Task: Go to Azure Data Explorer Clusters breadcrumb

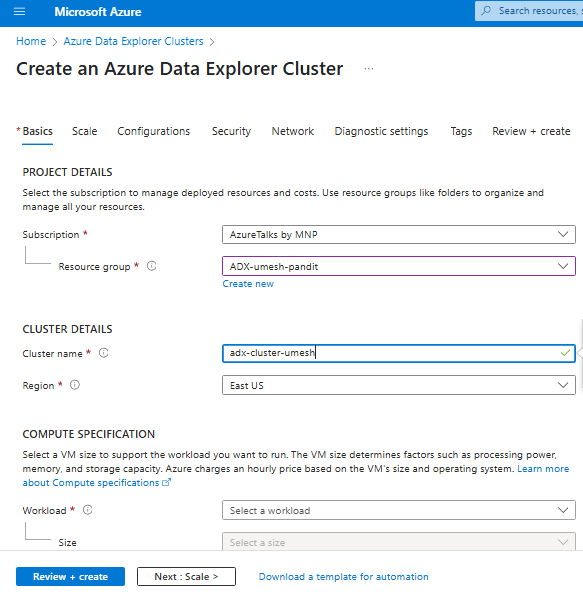Action: tap(133, 41)
